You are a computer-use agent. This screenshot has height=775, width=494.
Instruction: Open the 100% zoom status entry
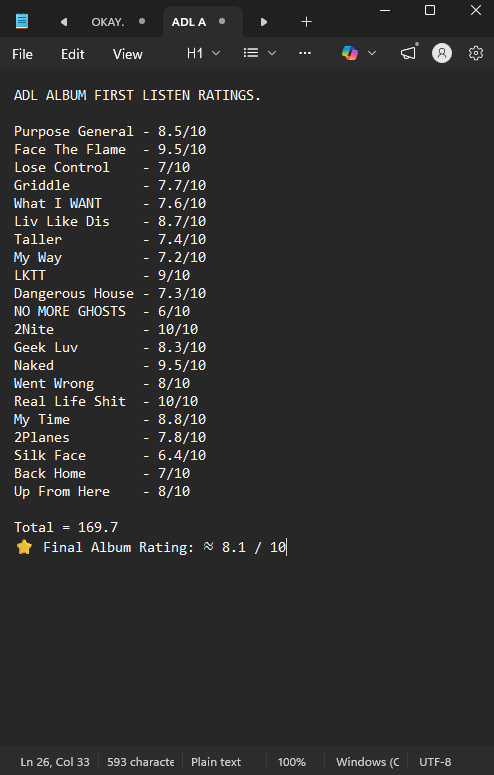click(292, 762)
